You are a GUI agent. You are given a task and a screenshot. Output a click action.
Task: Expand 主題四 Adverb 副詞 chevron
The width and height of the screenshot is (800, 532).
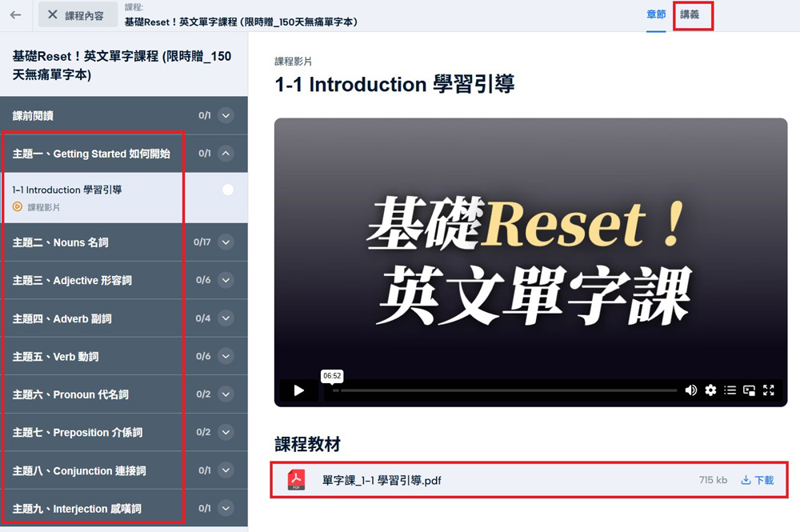tap(226, 318)
